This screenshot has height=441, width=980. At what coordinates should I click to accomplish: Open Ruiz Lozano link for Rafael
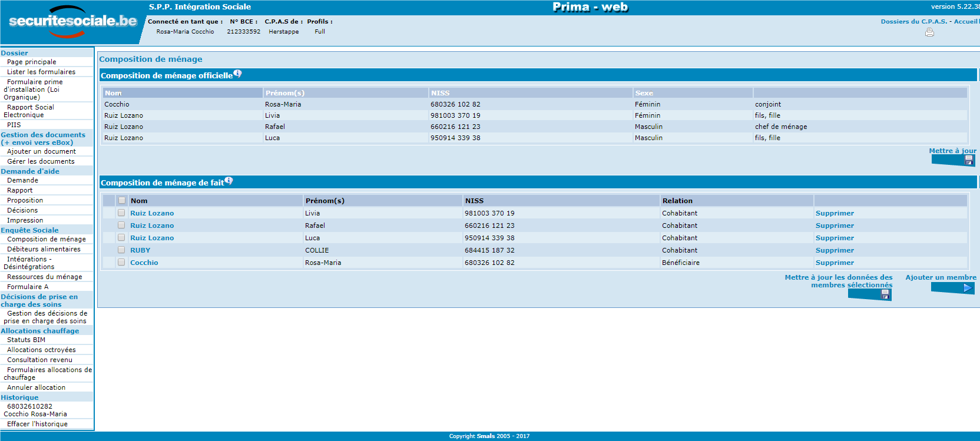pos(152,226)
